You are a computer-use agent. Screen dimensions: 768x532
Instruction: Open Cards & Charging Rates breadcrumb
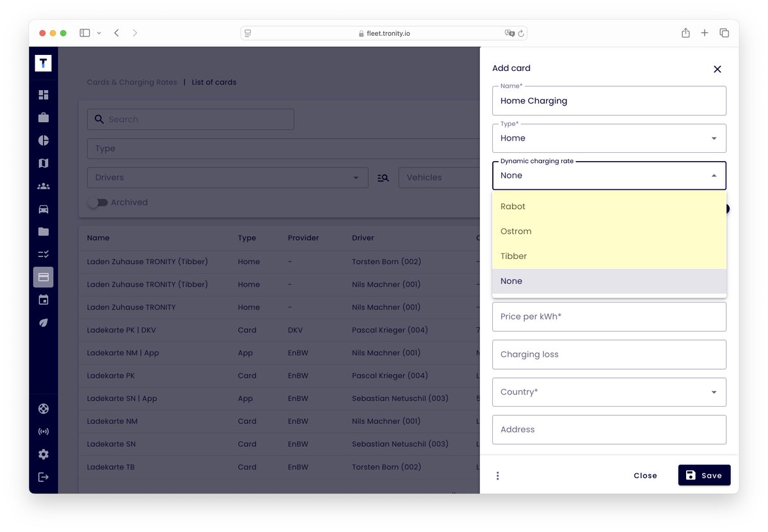[132, 82]
